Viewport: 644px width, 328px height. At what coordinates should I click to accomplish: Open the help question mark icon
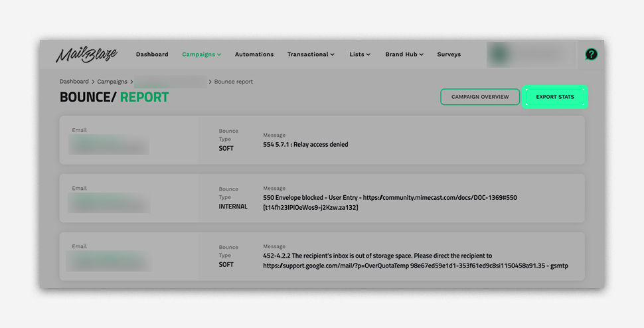(591, 54)
